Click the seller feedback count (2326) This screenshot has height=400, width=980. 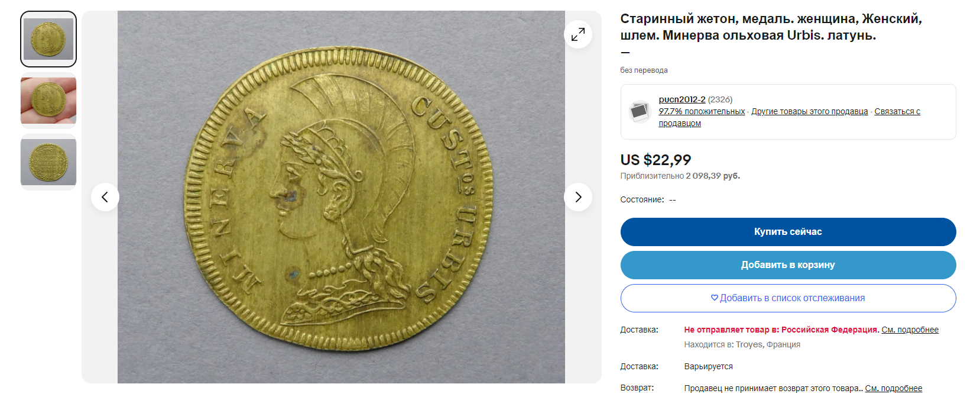click(720, 99)
